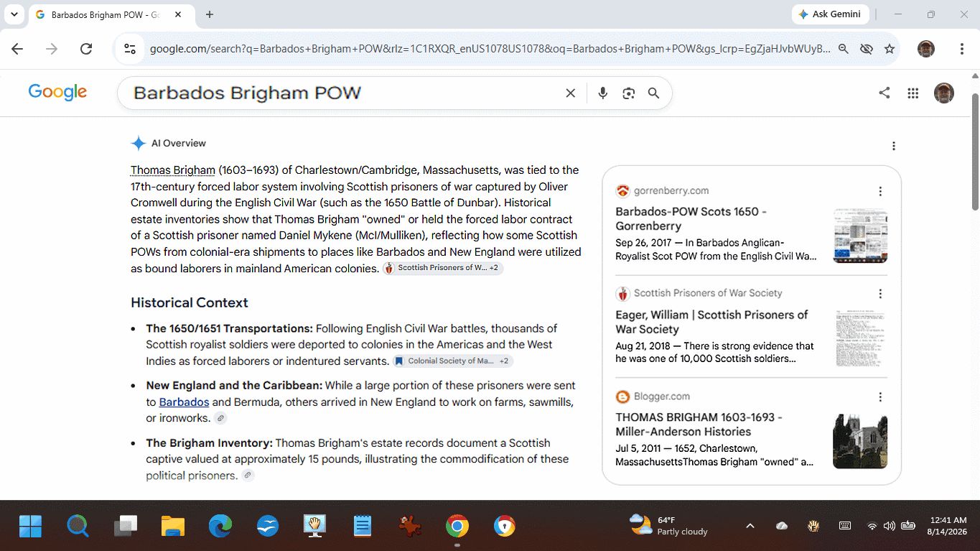Image resolution: width=980 pixels, height=551 pixels.
Task: Open the Windows Start menu
Action: pos(30,527)
